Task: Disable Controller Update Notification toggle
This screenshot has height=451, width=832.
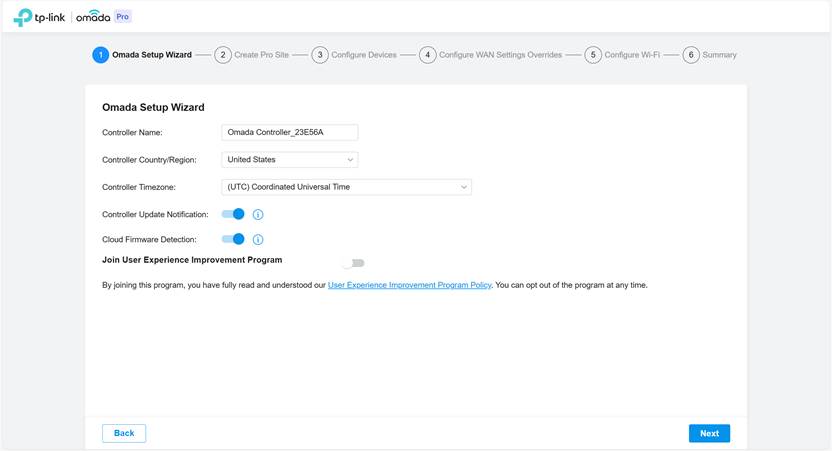Action: coord(233,214)
